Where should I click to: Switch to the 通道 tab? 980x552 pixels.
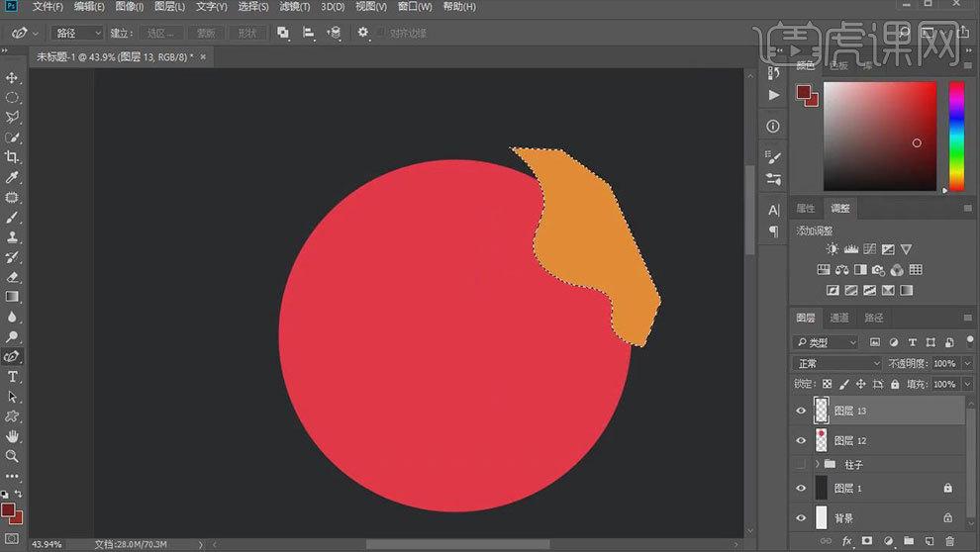tap(838, 318)
